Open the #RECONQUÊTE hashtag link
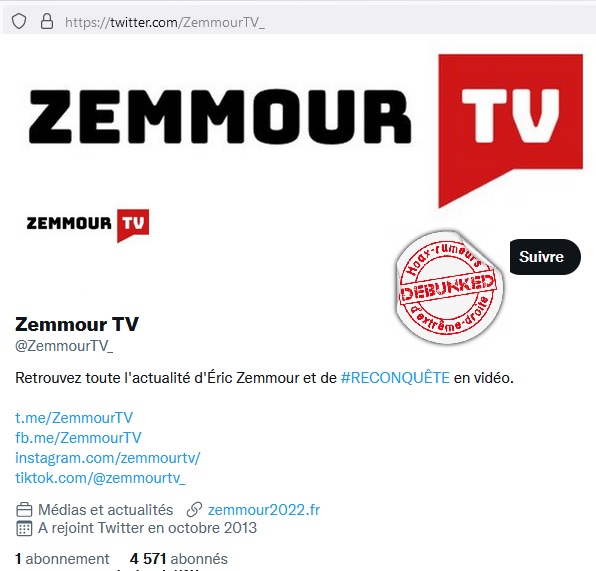This screenshot has height=571, width=596. tap(395, 378)
